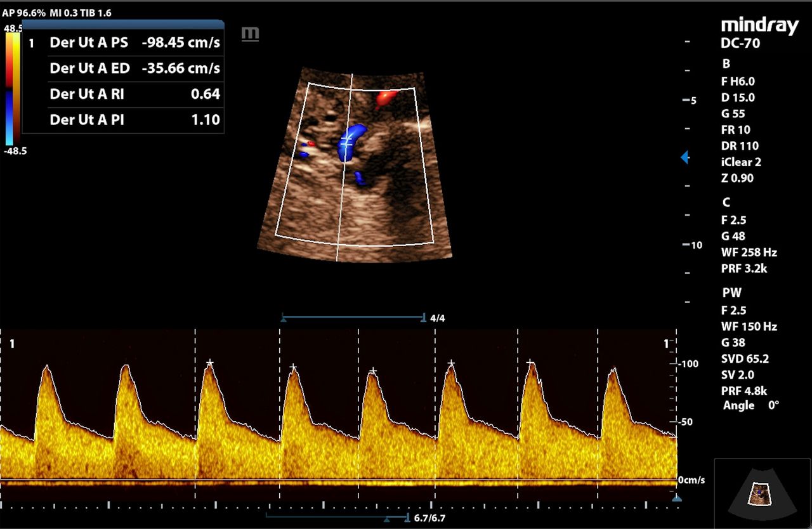The width and height of the screenshot is (812, 529).
Task: Click the 6.7/6.7 spectral cine progress bar
Action: pos(337,518)
